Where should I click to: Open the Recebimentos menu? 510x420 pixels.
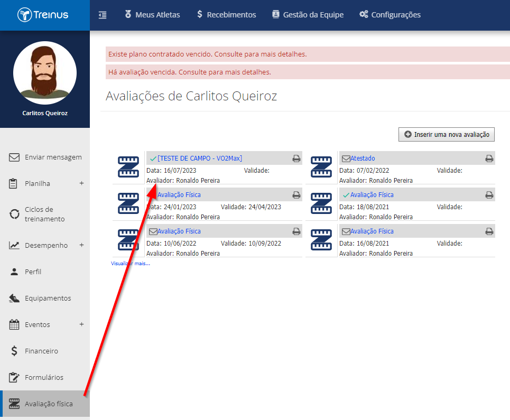(226, 15)
